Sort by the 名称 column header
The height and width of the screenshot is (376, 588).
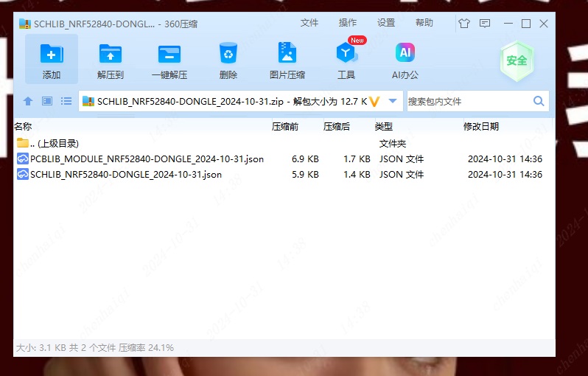[x=23, y=127]
